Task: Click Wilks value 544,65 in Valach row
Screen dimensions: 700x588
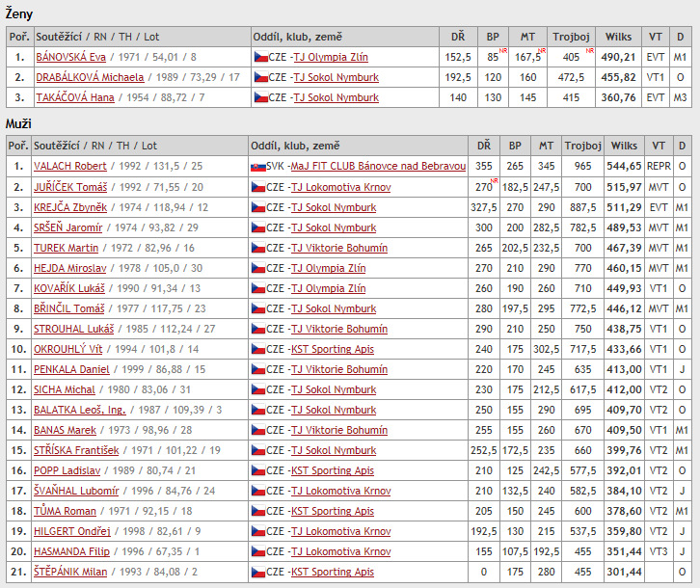Action: pyautogui.click(x=624, y=166)
